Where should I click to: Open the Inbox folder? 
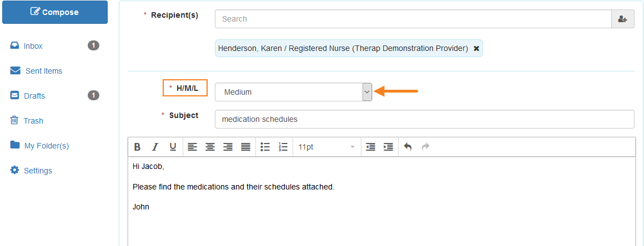click(33, 46)
